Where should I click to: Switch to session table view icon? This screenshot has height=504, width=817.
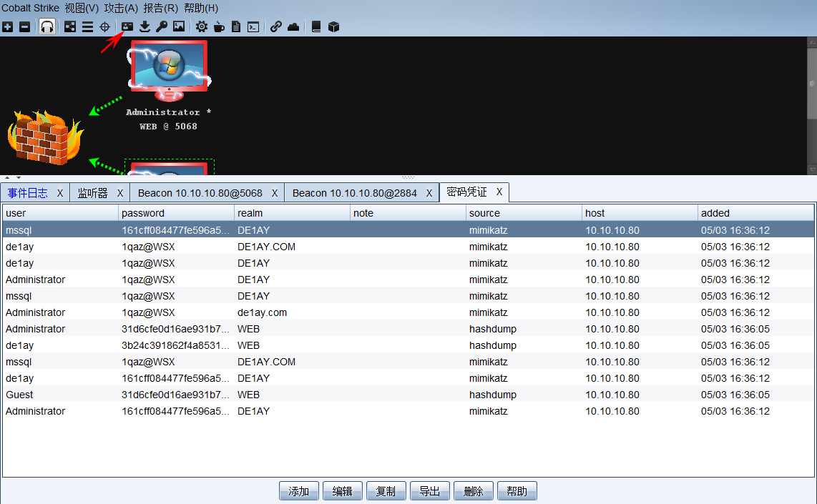coord(87,27)
